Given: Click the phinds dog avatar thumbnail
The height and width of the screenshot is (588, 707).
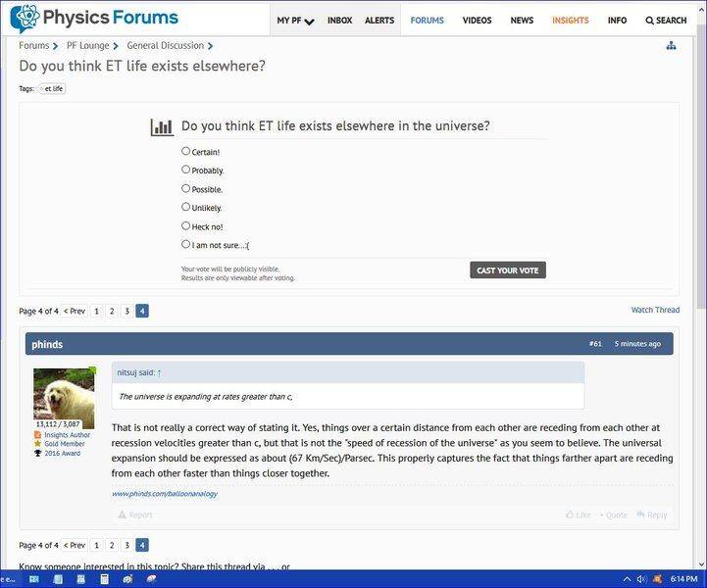Looking at the screenshot, I should click(x=65, y=398).
